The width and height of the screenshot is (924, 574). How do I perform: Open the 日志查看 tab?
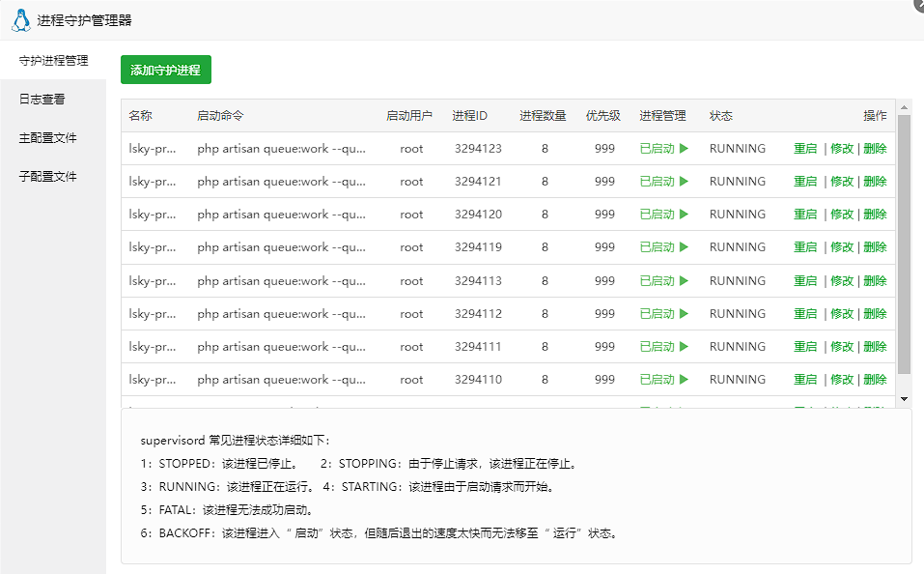(x=42, y=100)
